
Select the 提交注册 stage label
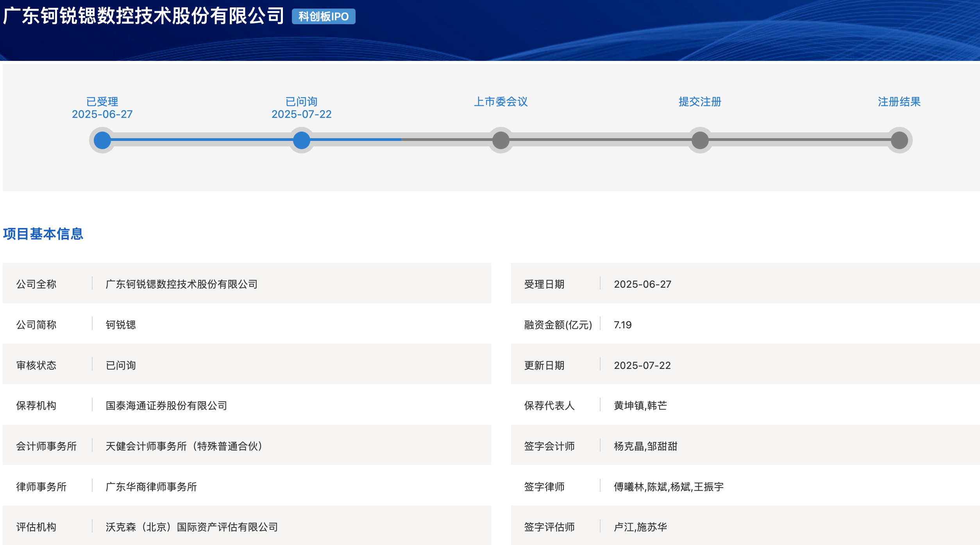tap(700, 102)
